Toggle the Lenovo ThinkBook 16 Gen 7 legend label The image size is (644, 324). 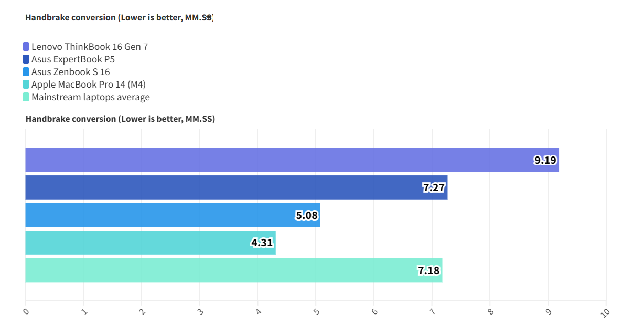pyautogui.click(x=90, y=47)
